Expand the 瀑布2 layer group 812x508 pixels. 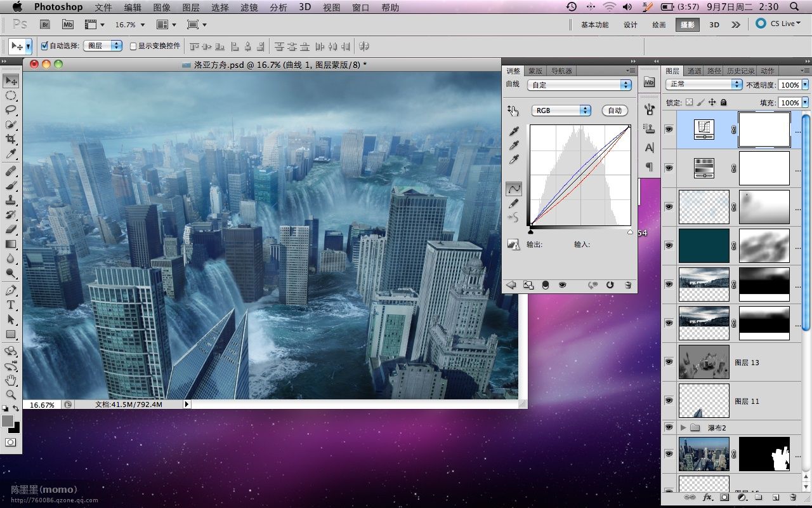683,427
